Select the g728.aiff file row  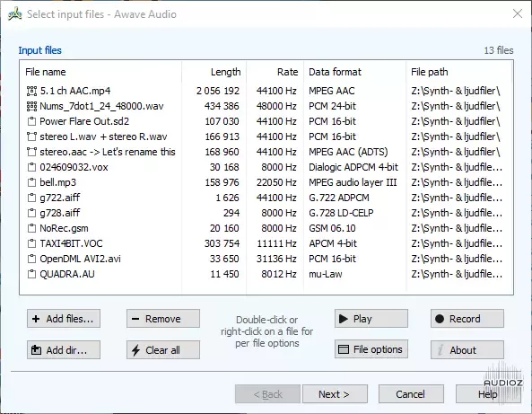coord(266,213)
